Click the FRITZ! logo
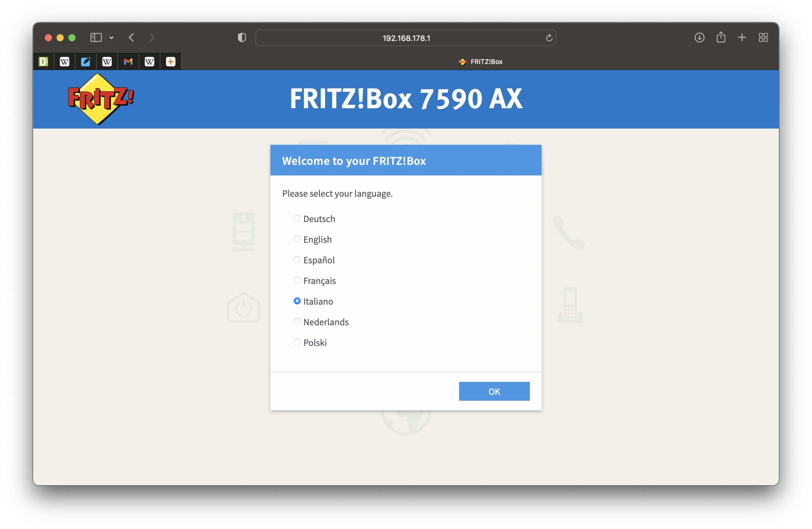Screen dimensions: 812x529 pos(101,99)
